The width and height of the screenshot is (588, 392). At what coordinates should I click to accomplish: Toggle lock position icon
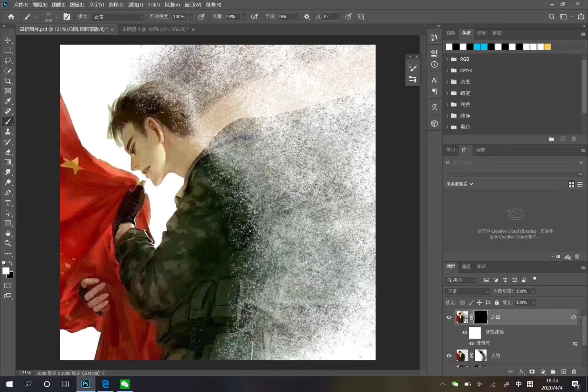tap(479, 302)
